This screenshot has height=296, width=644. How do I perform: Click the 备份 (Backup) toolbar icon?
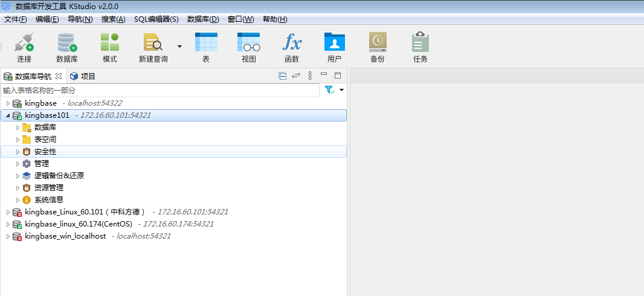click(378, 43)
